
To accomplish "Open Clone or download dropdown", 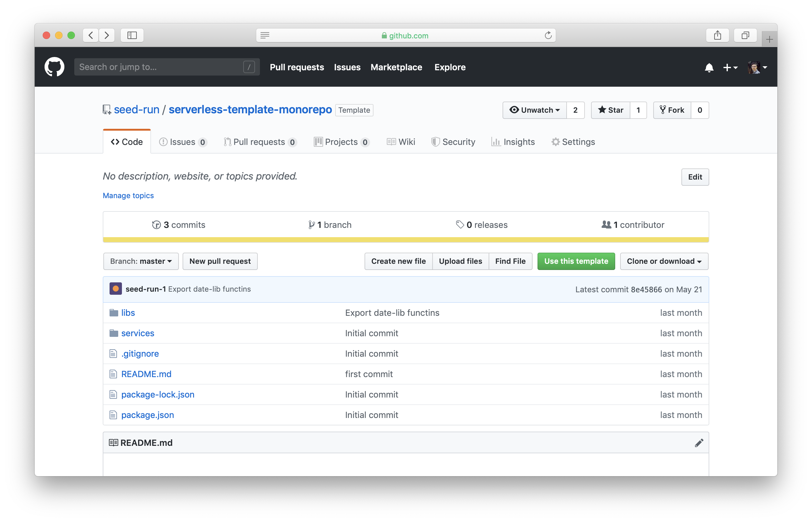I will [x=664, y=261].
